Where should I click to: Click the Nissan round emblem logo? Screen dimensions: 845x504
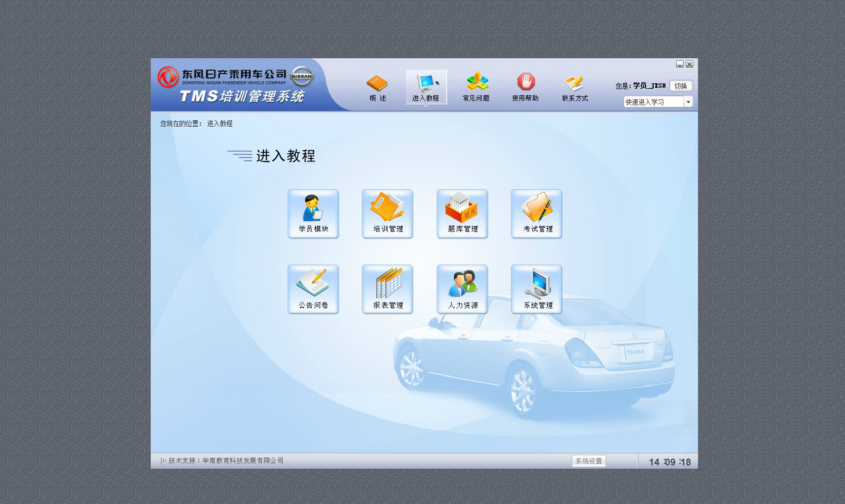(302, 76)
